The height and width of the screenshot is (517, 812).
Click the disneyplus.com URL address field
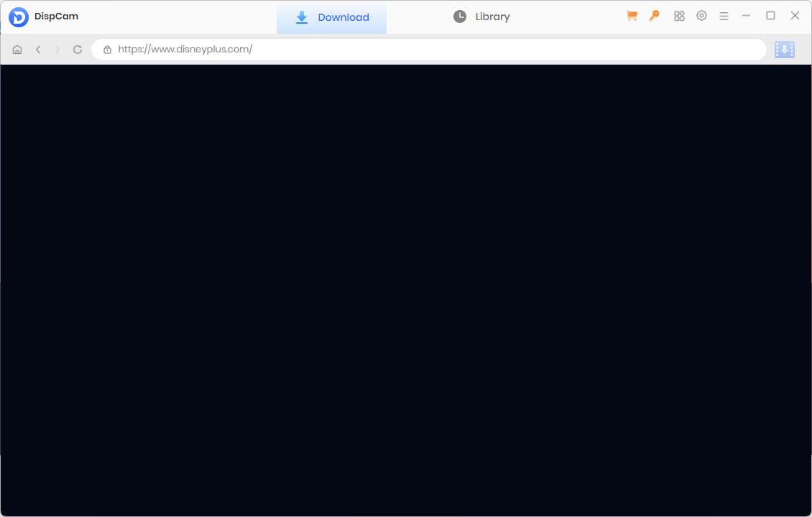(x=431, y=50)
